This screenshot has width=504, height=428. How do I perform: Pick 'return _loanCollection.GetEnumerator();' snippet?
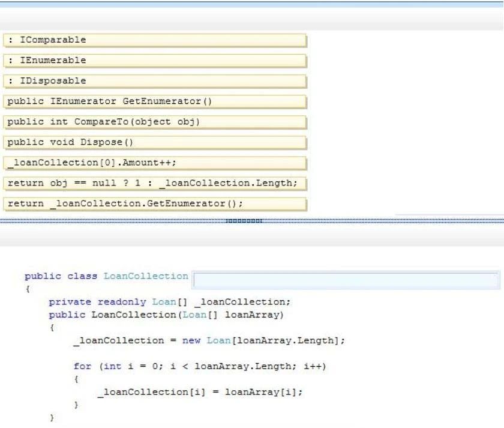pyautogui.click(x=155, y=203)
